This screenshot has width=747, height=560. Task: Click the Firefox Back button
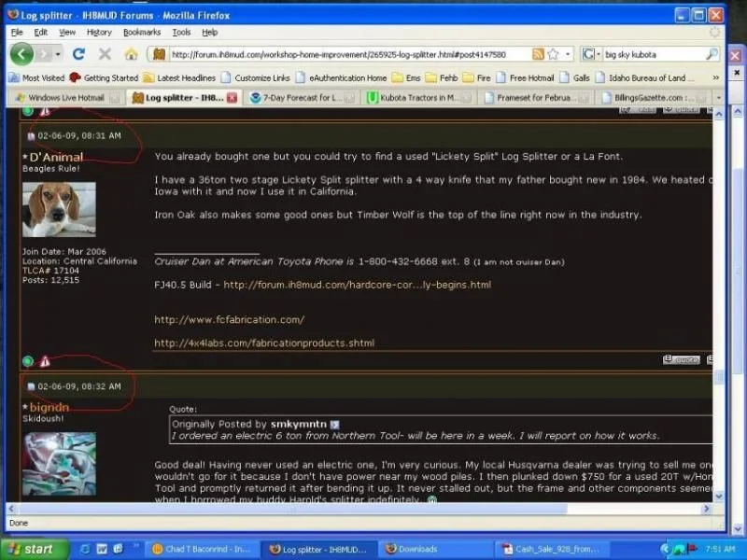tap(21, 54)
